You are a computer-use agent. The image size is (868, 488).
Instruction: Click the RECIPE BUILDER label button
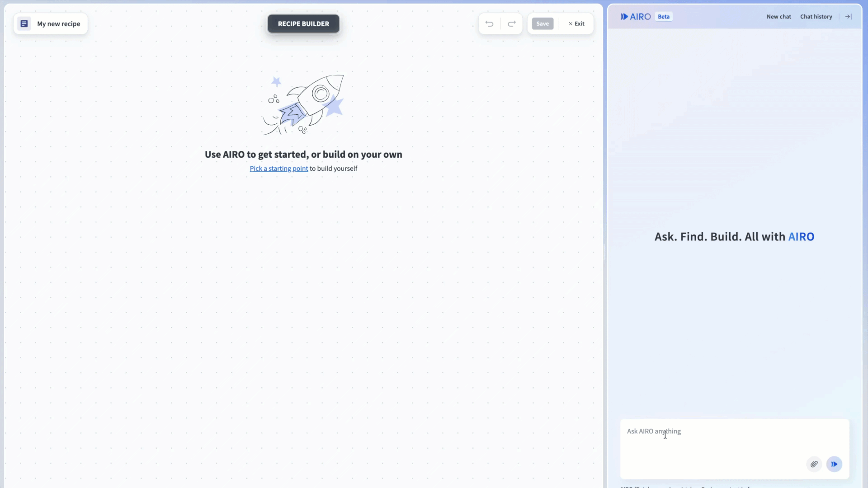tap(303, 23)
